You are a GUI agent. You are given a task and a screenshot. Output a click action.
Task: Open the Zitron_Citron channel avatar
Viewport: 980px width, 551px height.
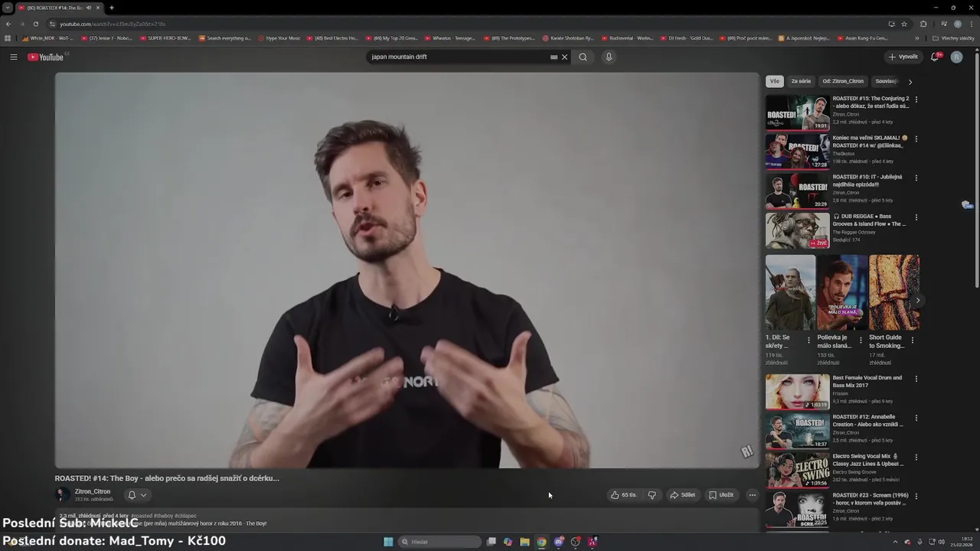pyautogui.click(x=62, y=495)
